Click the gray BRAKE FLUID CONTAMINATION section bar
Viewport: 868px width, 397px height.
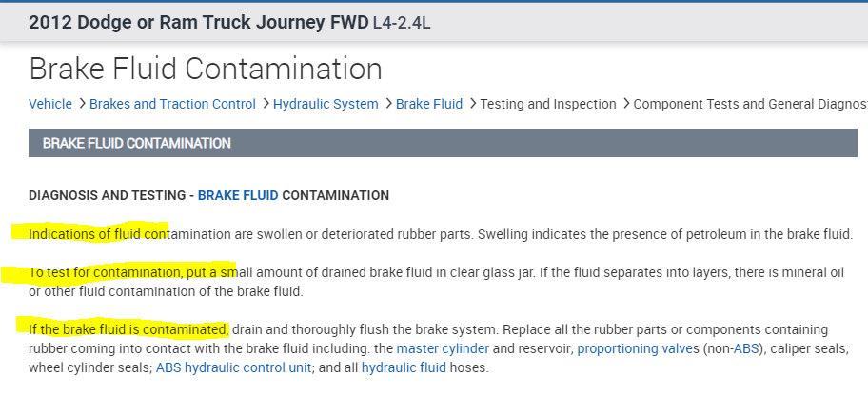tap(443, 143)
